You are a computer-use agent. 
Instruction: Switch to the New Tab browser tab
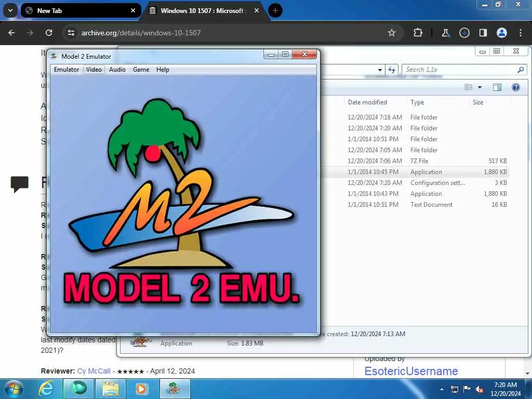[81, 11]
